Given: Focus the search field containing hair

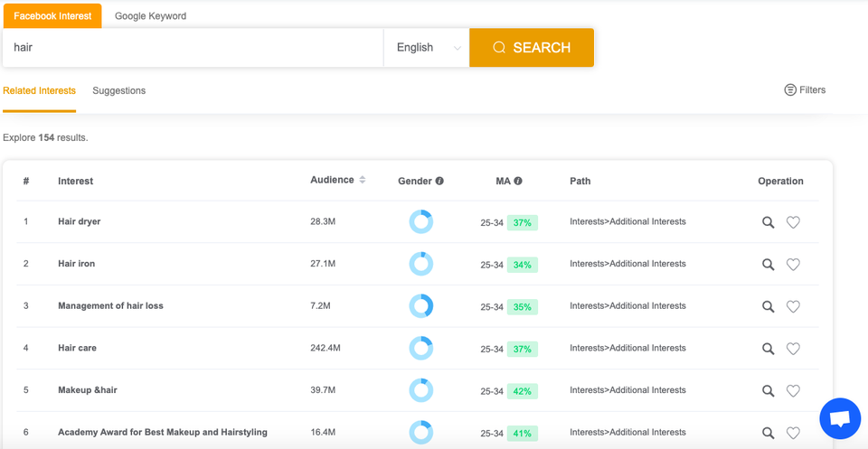Looking at the screenshot, I should click(x=193, y=48).
